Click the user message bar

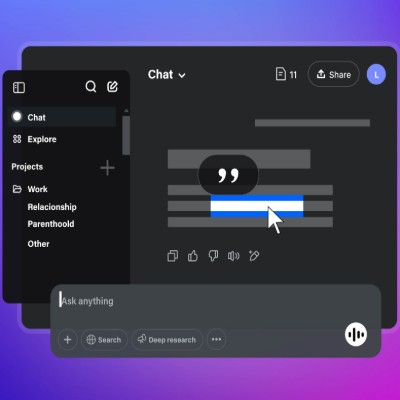point(312,123)
